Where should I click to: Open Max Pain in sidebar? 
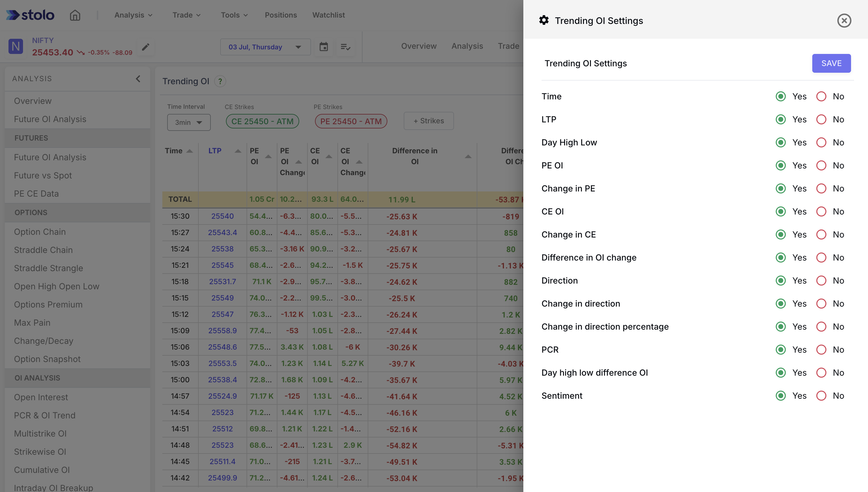tap(32, 323)
